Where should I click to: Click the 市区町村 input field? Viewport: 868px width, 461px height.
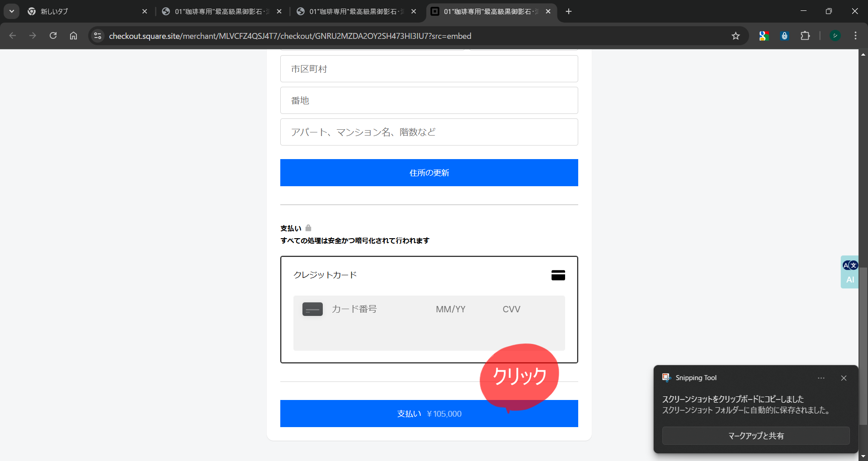pos(429,69)
